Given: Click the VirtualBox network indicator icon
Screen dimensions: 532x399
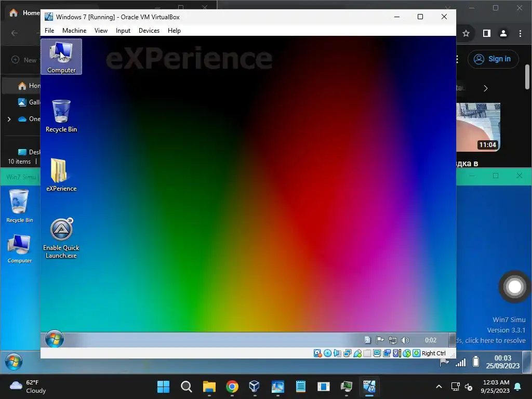Looking at the screenshot, I should pos(347,353).
